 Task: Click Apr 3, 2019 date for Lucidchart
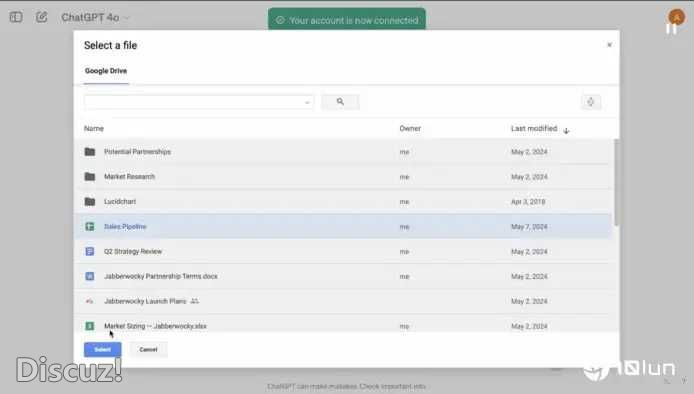pyautogui.click(x=528, y=201)
